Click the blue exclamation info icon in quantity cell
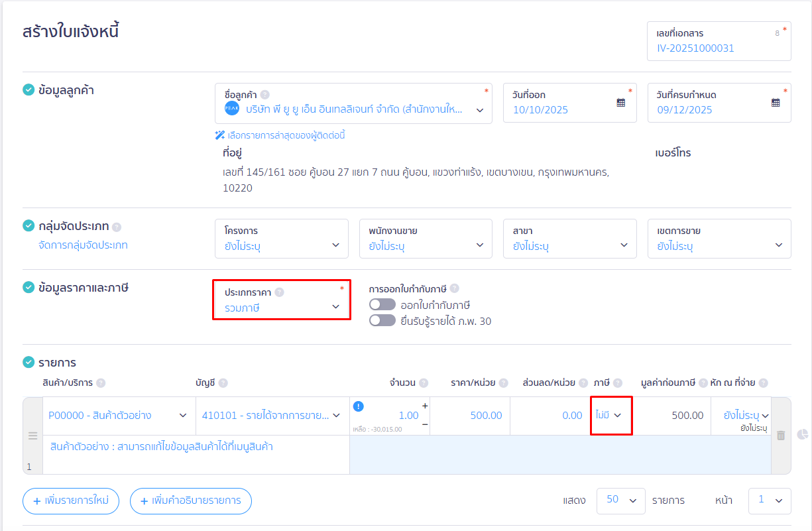812x531 pixels. pos(359,406)
